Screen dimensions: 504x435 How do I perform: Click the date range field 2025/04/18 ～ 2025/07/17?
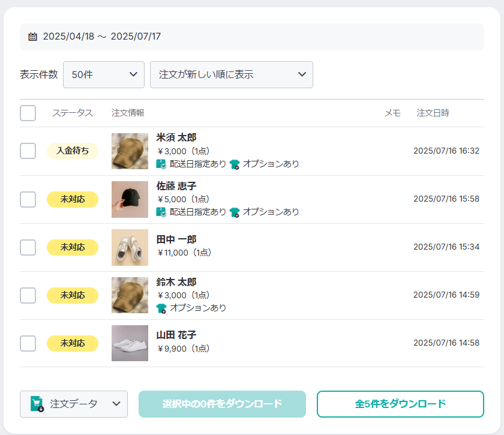(x=251, y=37)
